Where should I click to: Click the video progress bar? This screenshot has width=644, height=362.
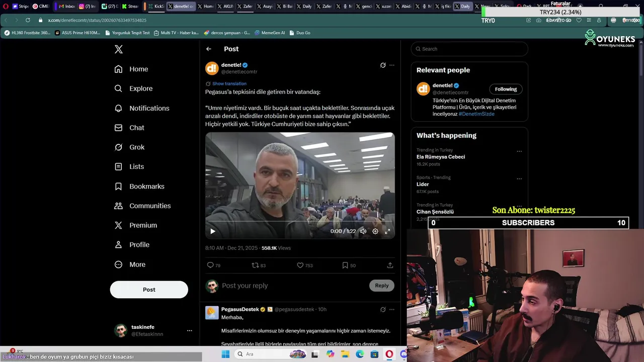coord(300,222)
